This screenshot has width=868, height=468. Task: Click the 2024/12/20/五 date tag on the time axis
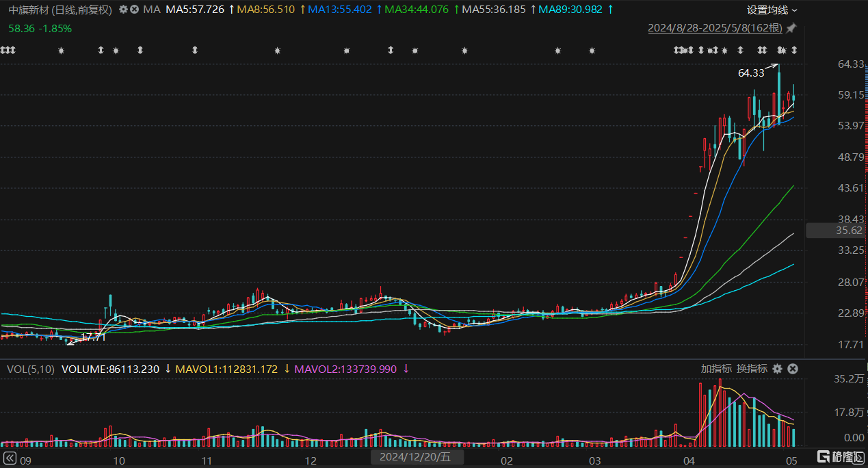pos(416,457)
